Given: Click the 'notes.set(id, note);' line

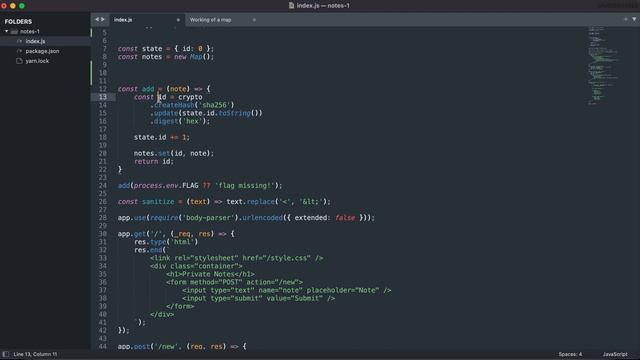Looking at the screenshot, I should (174, 153).
